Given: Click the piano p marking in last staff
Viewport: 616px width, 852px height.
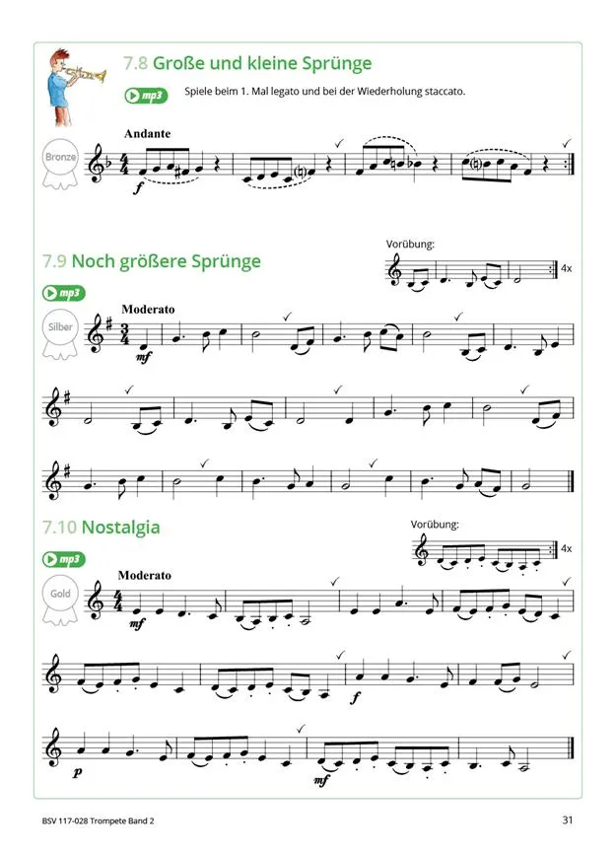Looking at the screenshot, I should (x=77, y=773).
